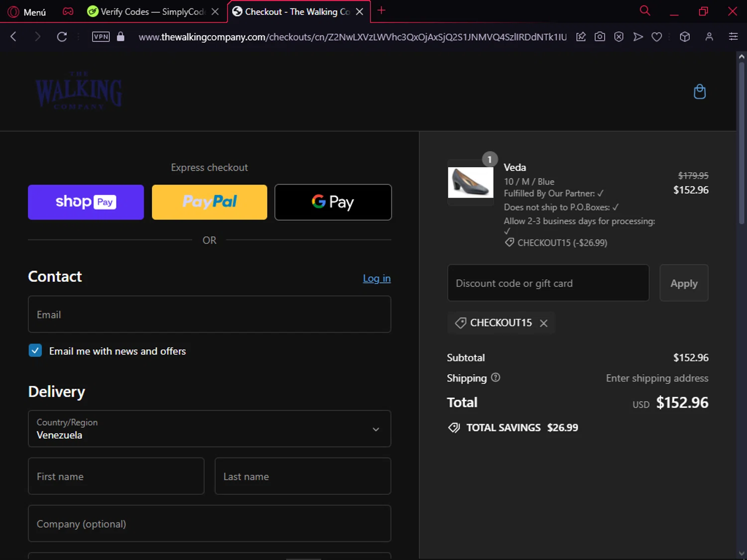Click 'Enter shipping address' text
747x560 pixels.
tap(657, 378)
